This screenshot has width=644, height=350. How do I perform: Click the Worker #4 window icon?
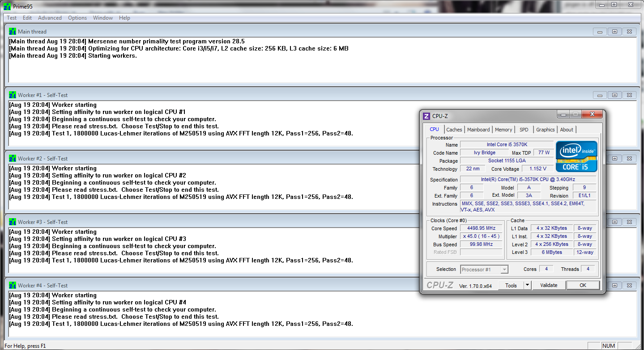pos(13,286)
